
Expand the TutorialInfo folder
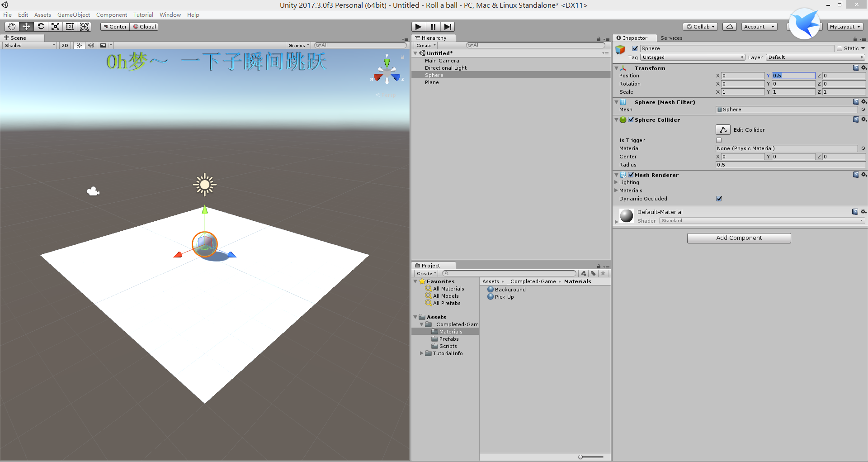click(x=421, y=353)
